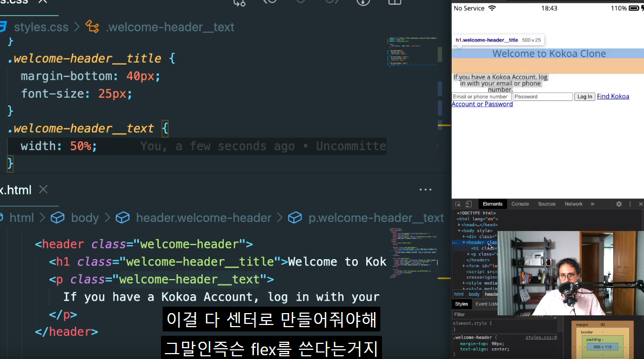This screenshot has width=644, height=359.
Task: Toggle the device toolbar in DevTools
Action: coord(468,204)
